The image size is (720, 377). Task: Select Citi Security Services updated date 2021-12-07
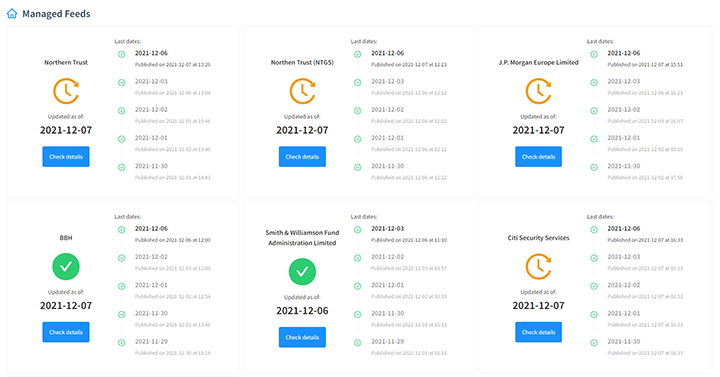(538, 306)
